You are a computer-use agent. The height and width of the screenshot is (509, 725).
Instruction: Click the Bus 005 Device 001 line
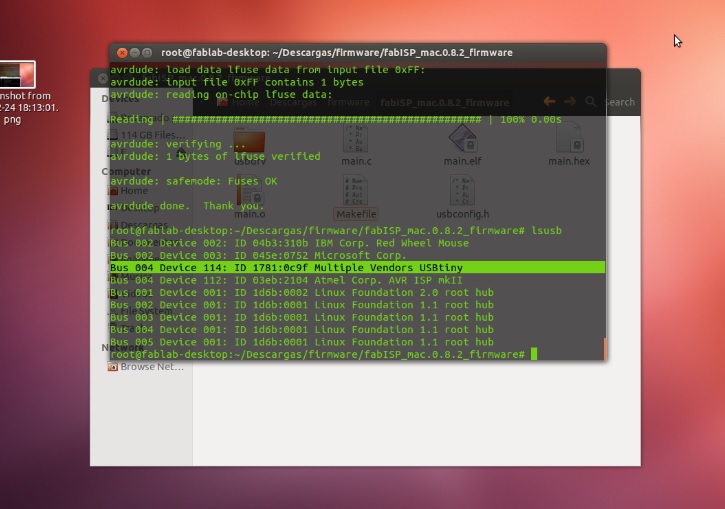point(301,342)
